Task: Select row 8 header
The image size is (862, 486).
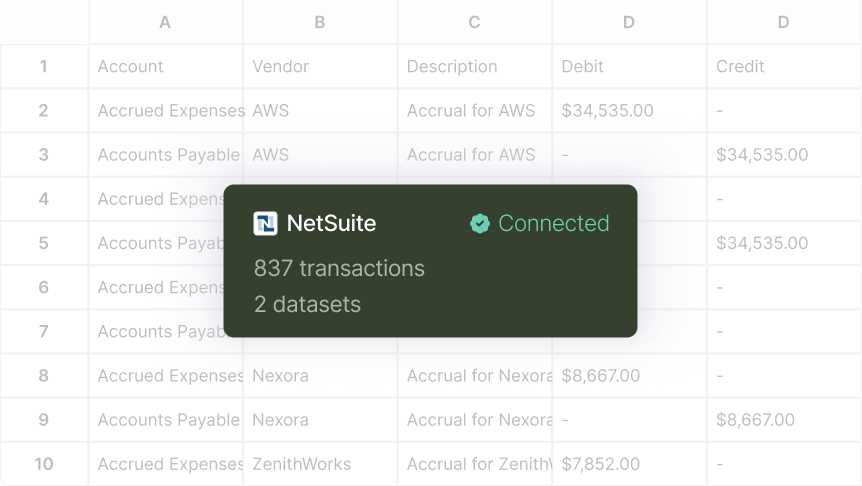Action: pos(43,376)
